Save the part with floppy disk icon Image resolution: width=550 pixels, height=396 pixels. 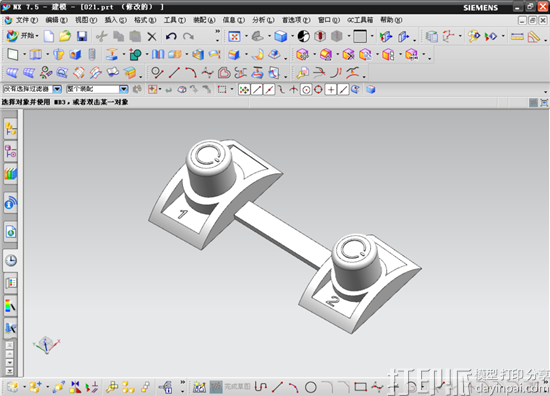(82, 36)
